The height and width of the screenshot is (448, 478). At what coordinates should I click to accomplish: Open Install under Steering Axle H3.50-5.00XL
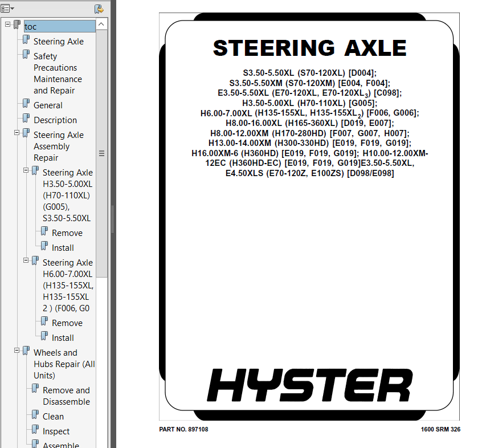coord(63,248)
